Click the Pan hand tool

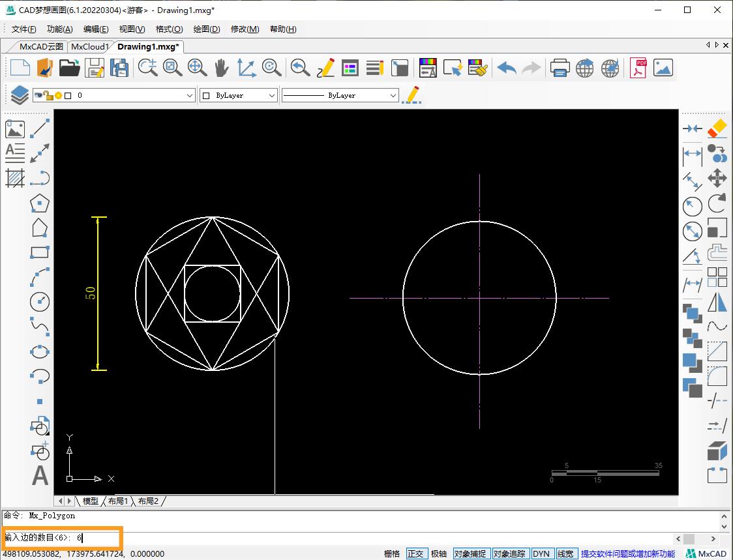click(x=222, y=68)
